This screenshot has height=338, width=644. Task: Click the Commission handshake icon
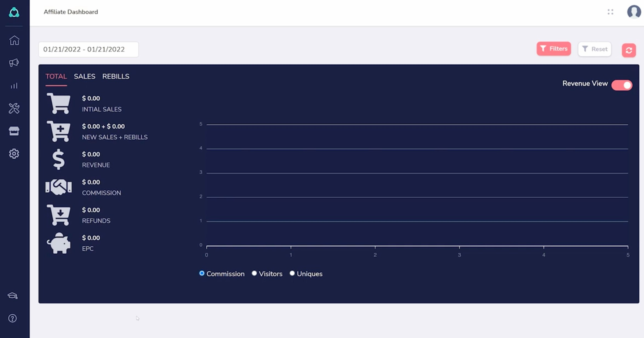58,187
